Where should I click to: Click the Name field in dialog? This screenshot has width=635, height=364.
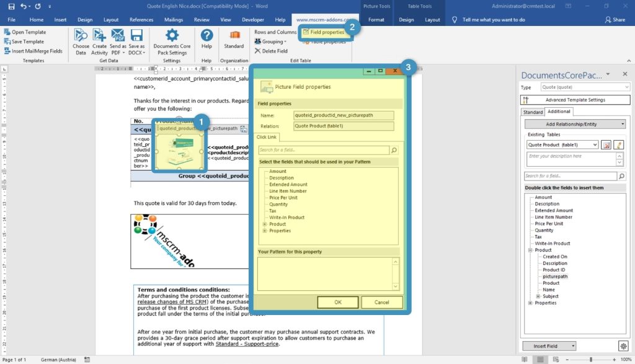point(344,115)
